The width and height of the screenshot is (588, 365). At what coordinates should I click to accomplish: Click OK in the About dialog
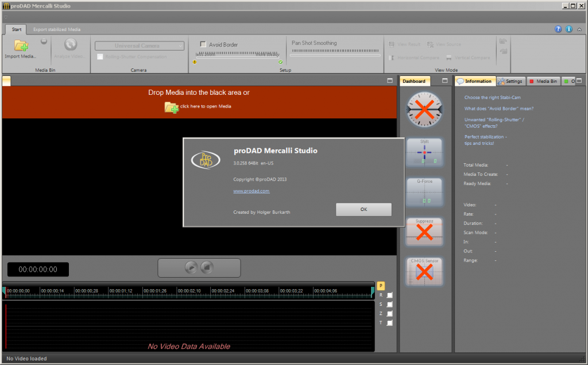coord(363,210)
